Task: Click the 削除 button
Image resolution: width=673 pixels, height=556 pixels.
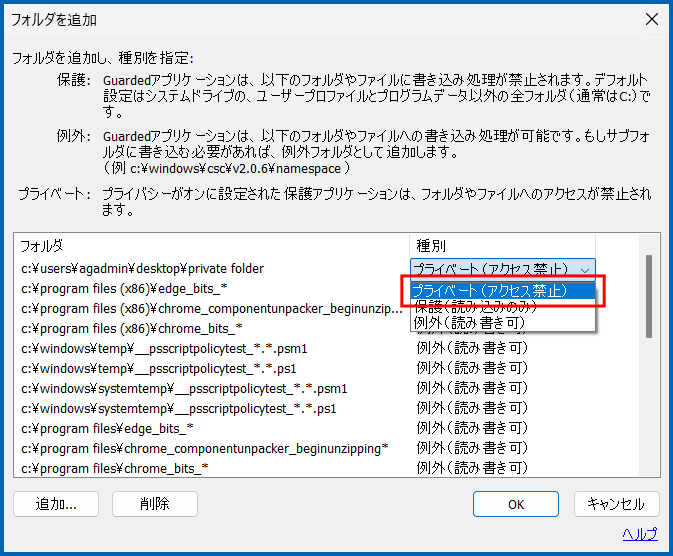Action: click(x=154, y=504)
